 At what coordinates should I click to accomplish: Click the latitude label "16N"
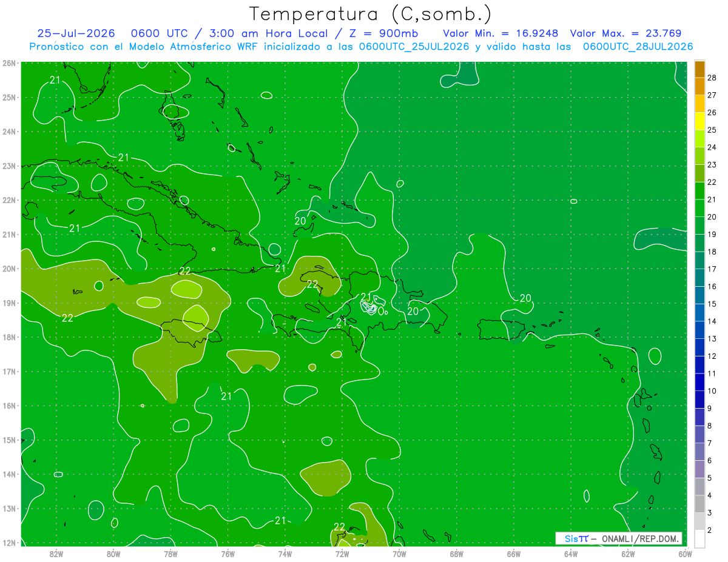[x=9, y=406]
